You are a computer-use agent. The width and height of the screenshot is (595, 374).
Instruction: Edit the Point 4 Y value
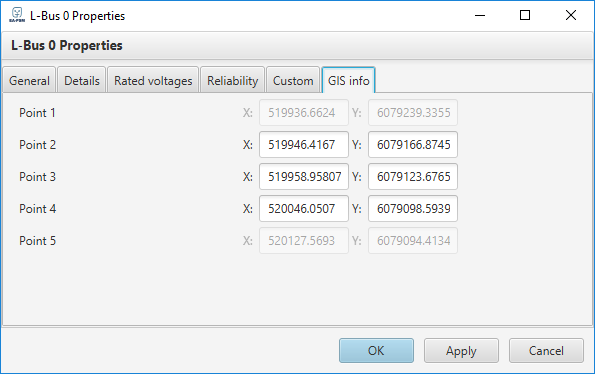coord(413,209)
